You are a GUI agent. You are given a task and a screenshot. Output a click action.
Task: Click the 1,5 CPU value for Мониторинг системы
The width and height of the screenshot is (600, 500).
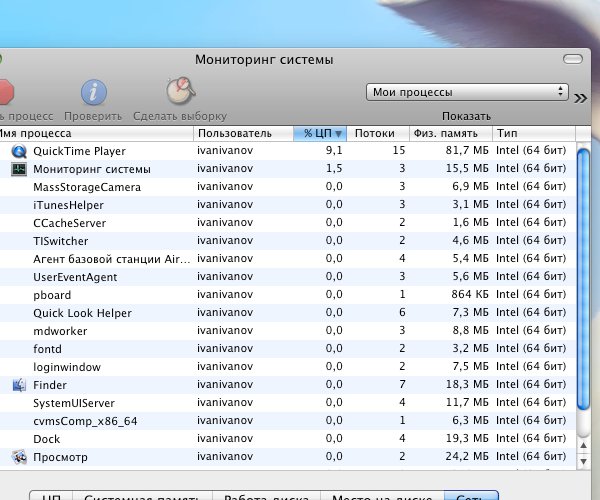pyautogui.click(x=334, y=168)
